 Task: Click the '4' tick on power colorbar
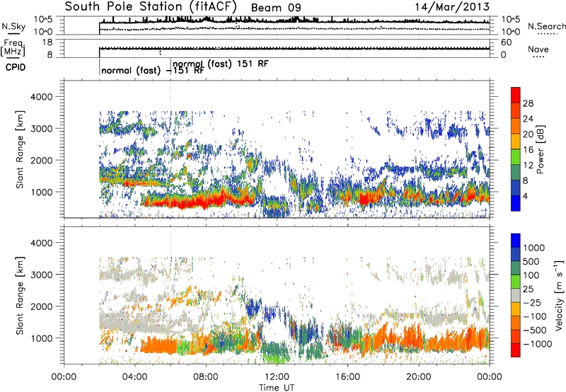click(525, 196)
